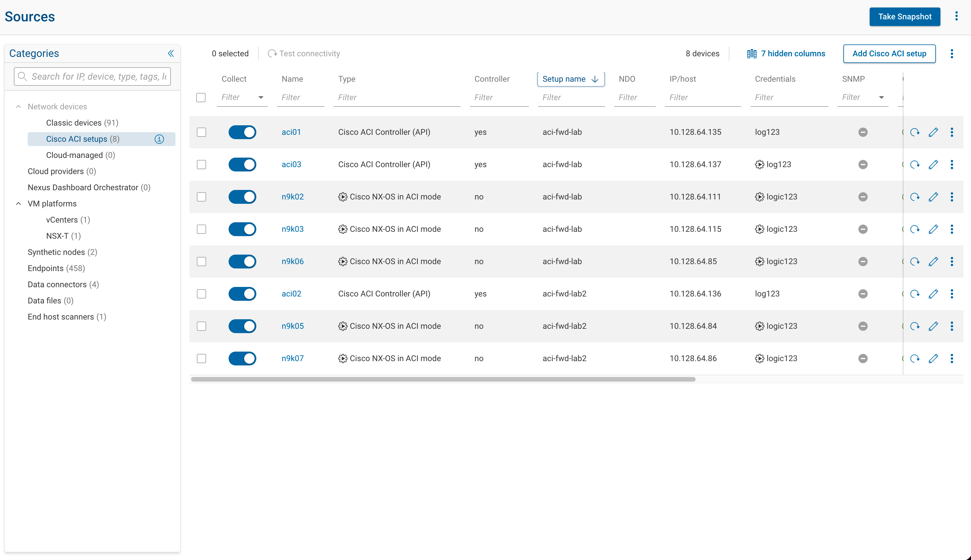Open info icon for Cisco ACI setups
Viewport: 971px width, 560px height.
coord(159,139)
